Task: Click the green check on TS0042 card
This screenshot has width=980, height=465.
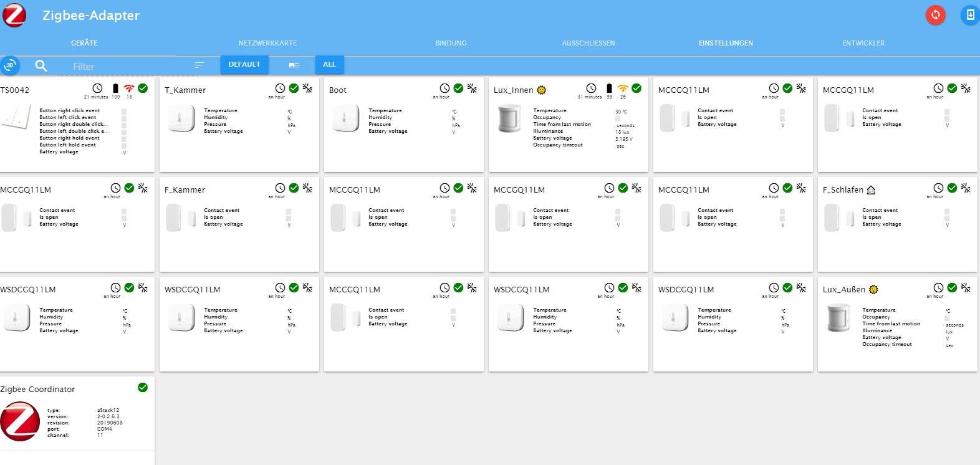Action: tap(143, 89)
